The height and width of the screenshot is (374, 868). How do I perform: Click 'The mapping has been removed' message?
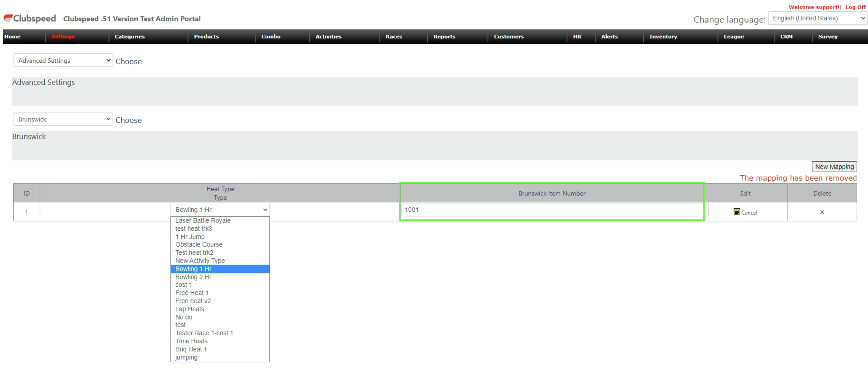pos(798,178)
